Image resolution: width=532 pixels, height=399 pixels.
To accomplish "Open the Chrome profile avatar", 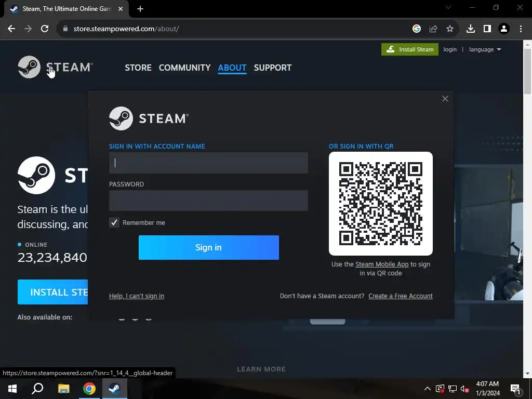I will (504, 29).
